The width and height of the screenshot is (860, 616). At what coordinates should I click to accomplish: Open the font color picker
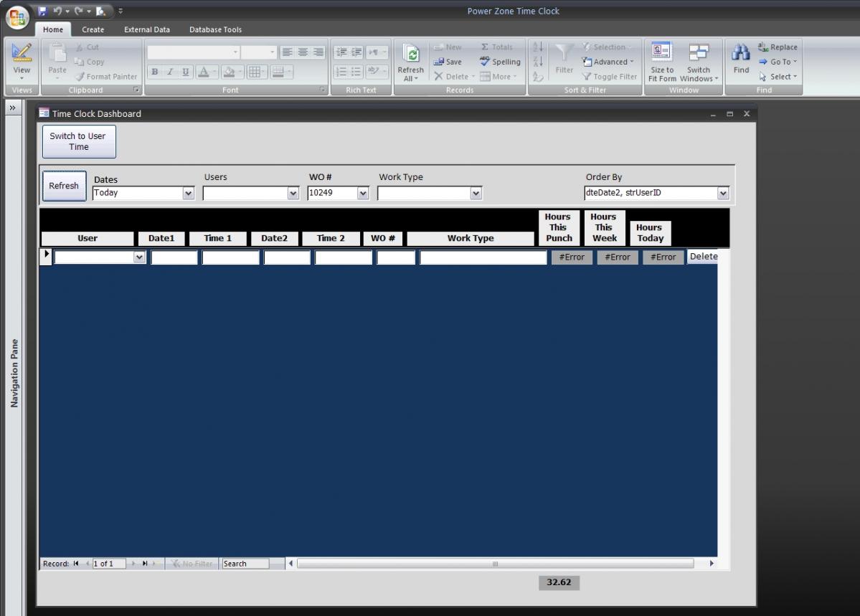tap(204, 72)
